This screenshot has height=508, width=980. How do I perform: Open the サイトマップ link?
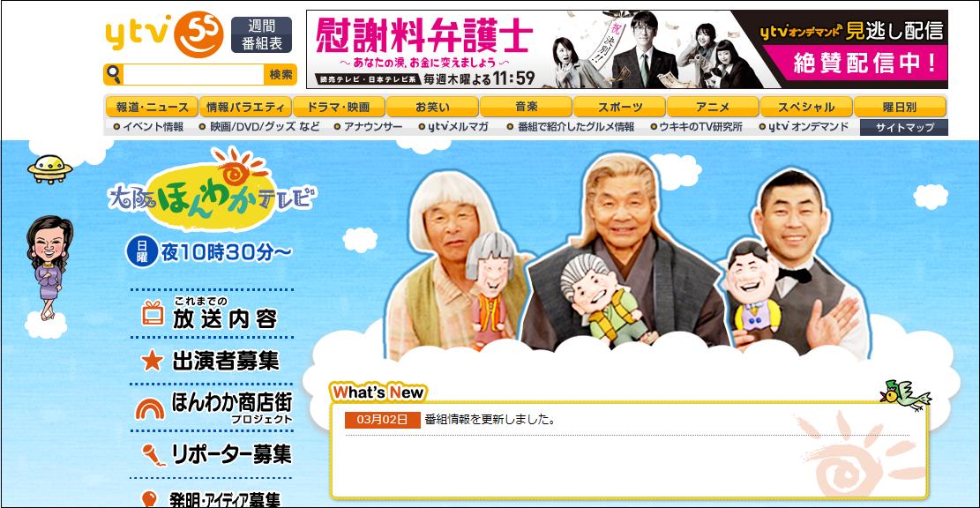click(904, 128)
